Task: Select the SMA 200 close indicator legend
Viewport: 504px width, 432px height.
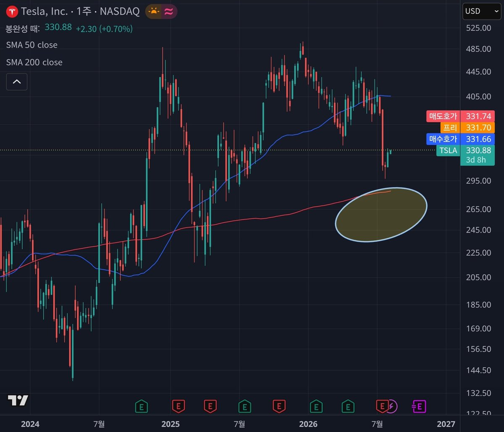Action: [x=34, y=63]
